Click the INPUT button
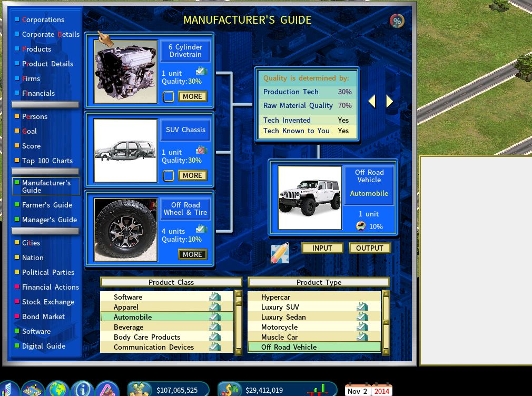The width and height of the screenshot is (532, 396). pyautogui.click(x=322, y=248)
